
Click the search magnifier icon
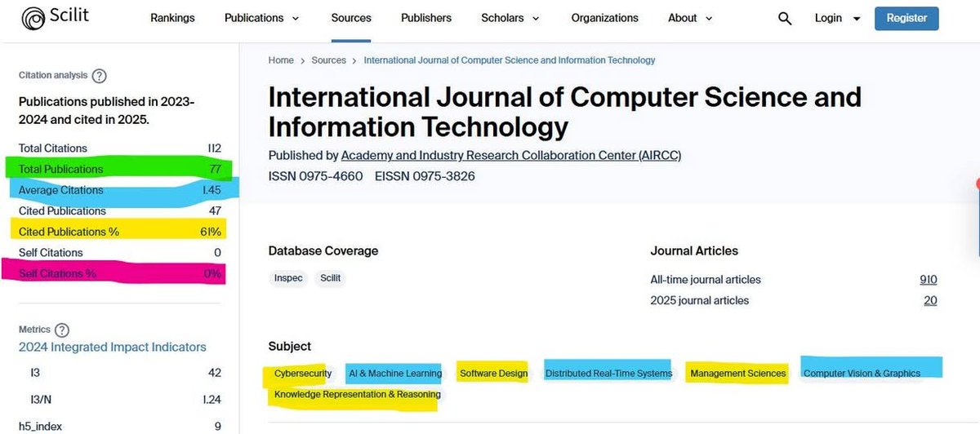coord(785,19)
